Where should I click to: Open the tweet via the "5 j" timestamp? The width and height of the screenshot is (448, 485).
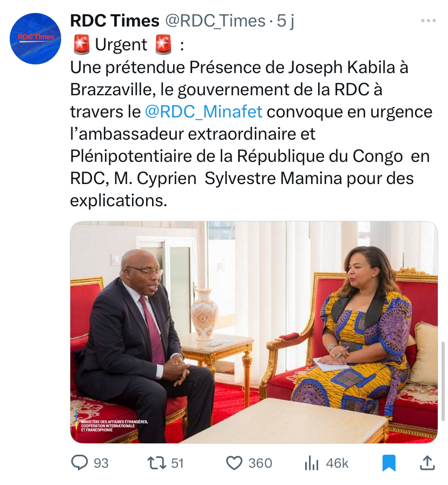click(x=284, y=21)
